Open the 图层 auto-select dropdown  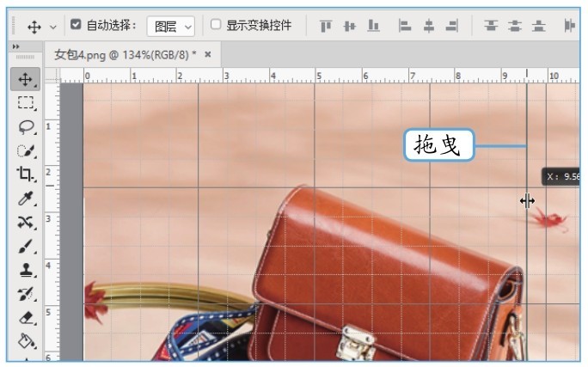(170, 26)
